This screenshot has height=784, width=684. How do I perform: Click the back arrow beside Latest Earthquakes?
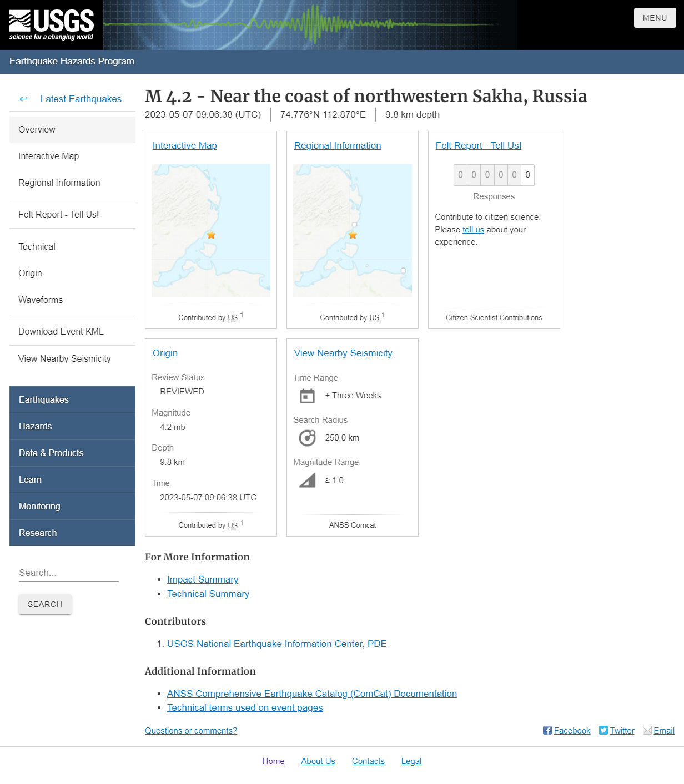[23, 99]
